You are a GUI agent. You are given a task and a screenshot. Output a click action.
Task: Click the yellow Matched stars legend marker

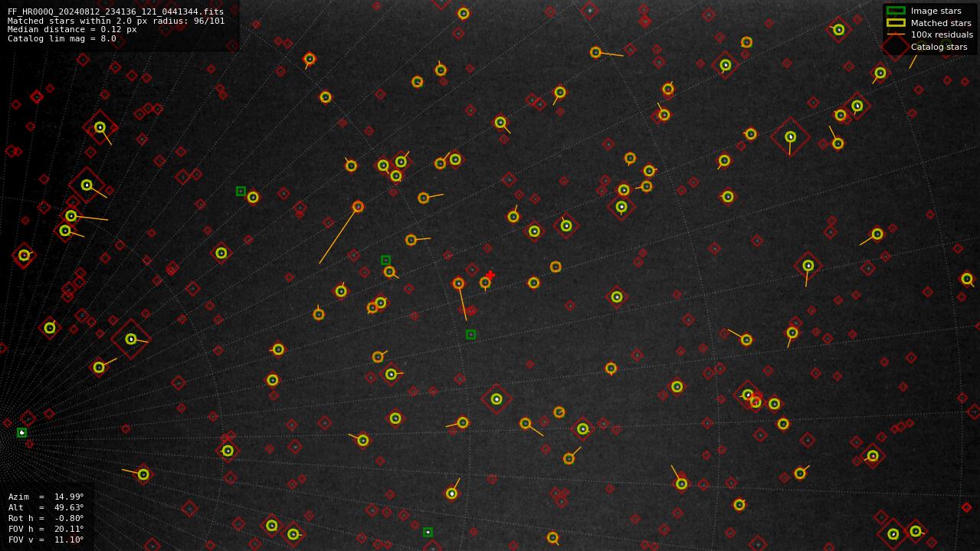tap(896, 23)
